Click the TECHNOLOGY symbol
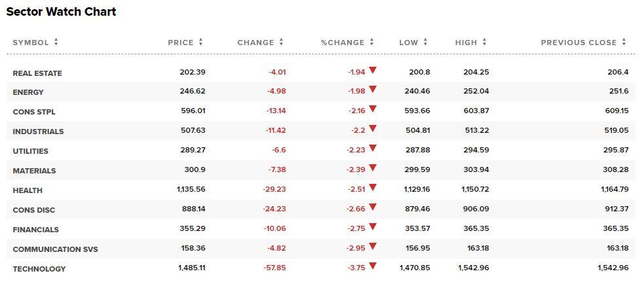Viewport: 644px width, 284px height. [x=39, y=269]
